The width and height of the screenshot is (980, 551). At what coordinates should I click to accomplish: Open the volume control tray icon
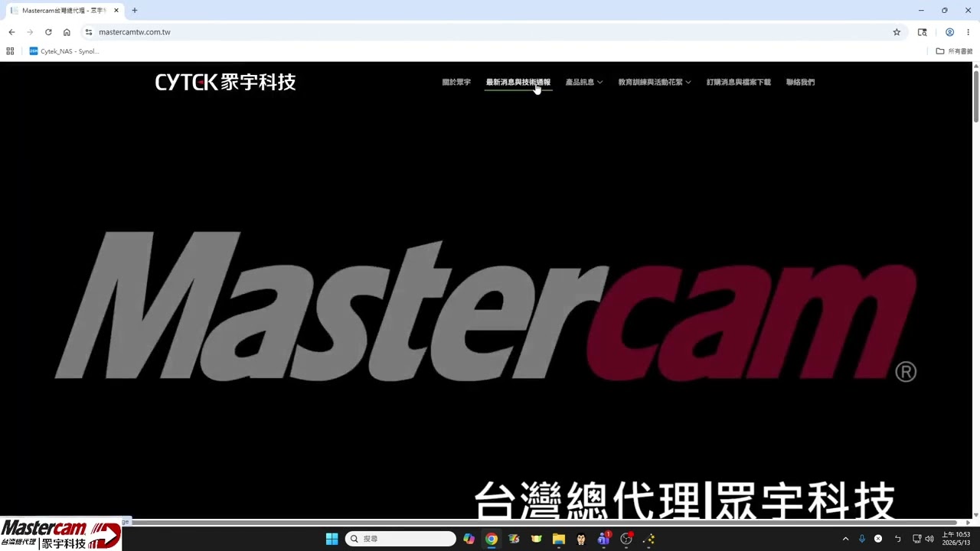coord(929,539)
